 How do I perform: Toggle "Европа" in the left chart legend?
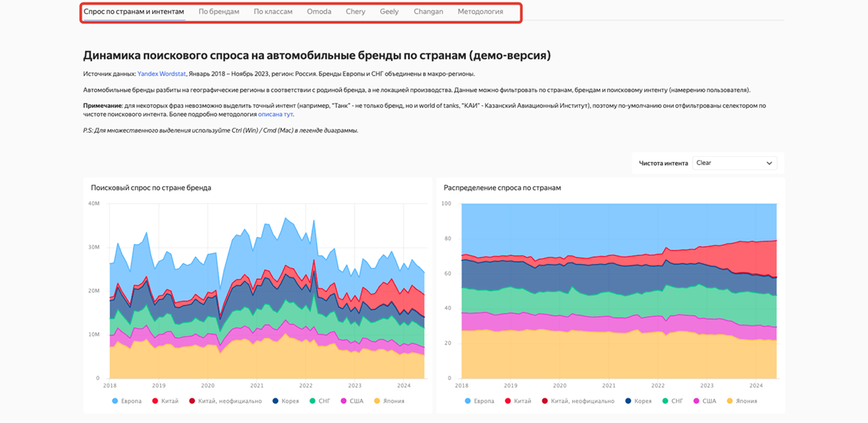tap(131, 401)
